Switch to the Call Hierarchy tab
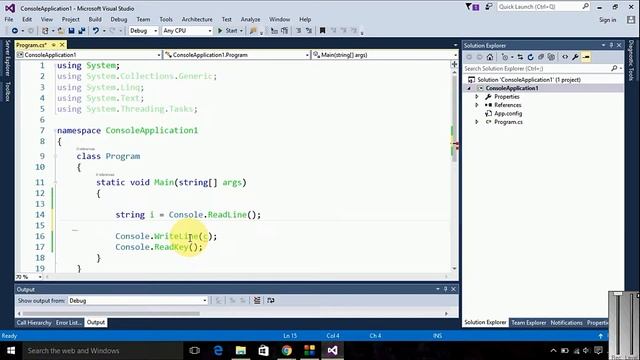 click(34, 322)
